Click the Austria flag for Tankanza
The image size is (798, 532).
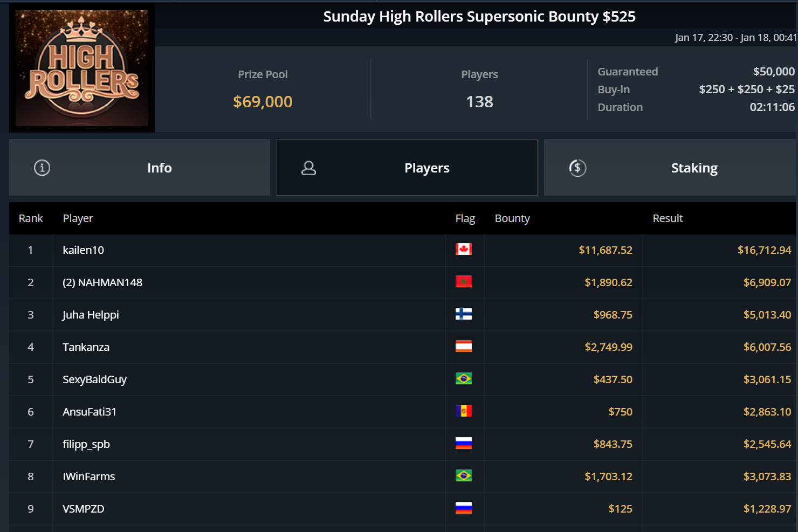[x=463, y=346]
